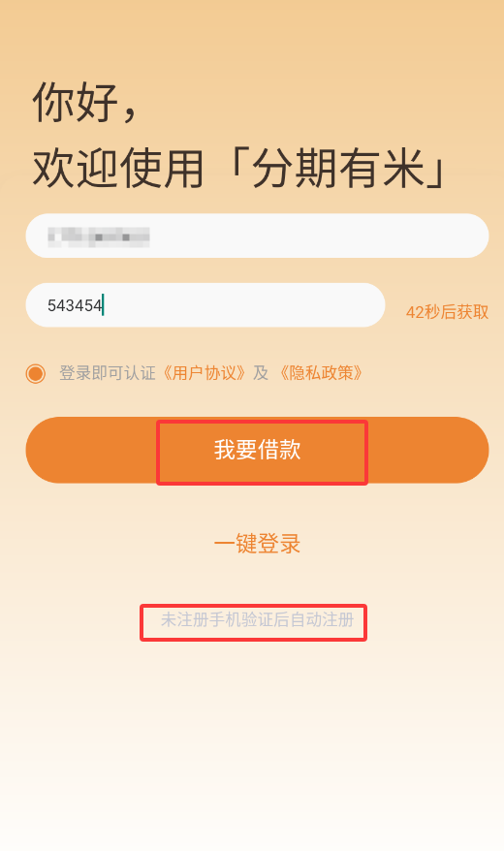Open the 《隐私政策》 link
The width and height of the screenshot is (504, 851).
coord(321,373)
